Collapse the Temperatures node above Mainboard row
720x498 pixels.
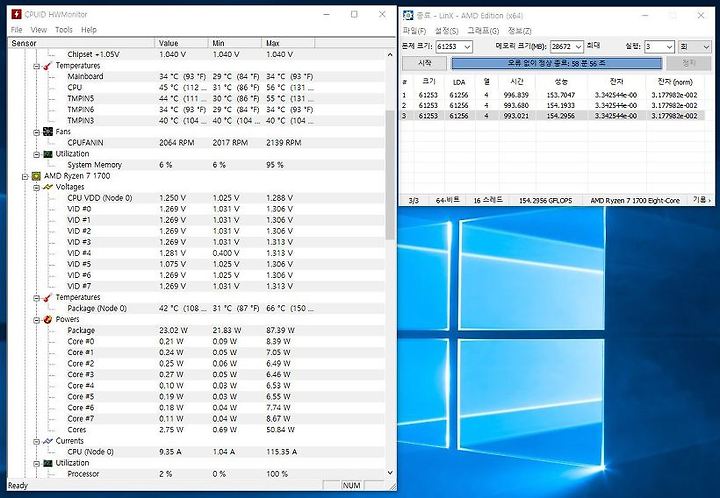(x=36, y=66)
